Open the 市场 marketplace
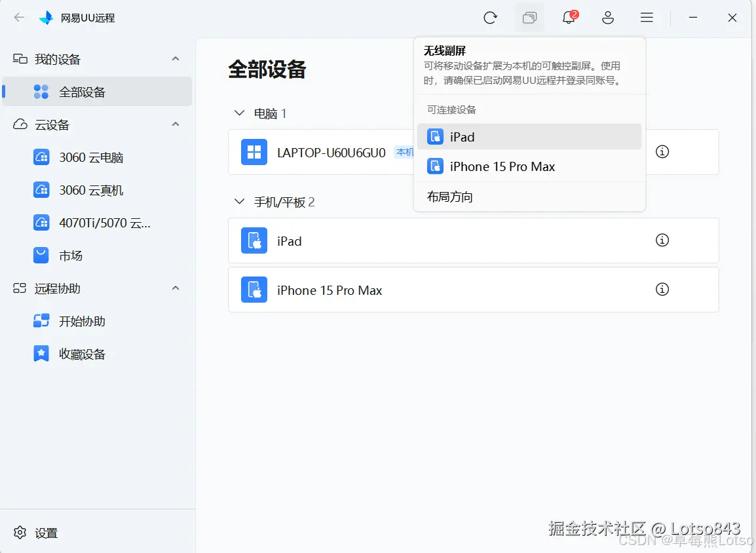 pyautogui.click(x=70, y=256)
